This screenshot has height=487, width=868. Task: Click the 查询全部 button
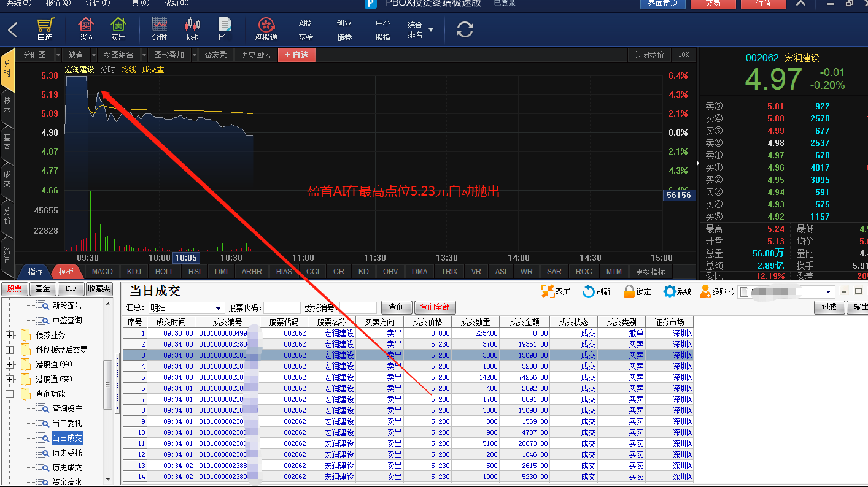point(435,307)
